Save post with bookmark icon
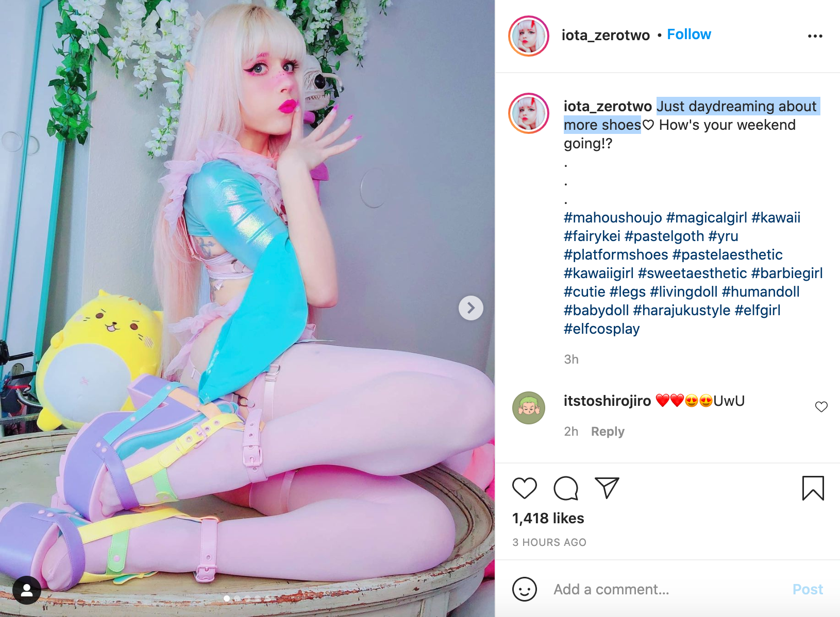Image resolution: width=840 pixels, height=617 pixels. [813, 488]
